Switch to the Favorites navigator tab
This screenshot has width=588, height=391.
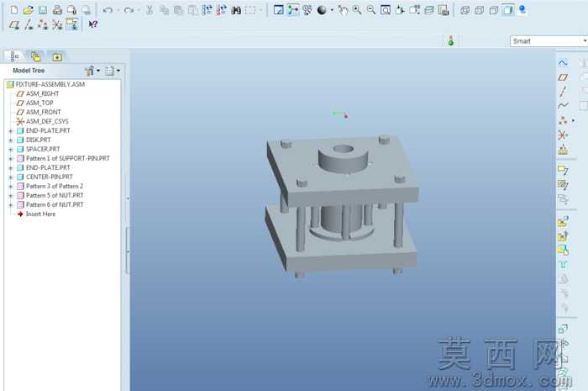57,56
